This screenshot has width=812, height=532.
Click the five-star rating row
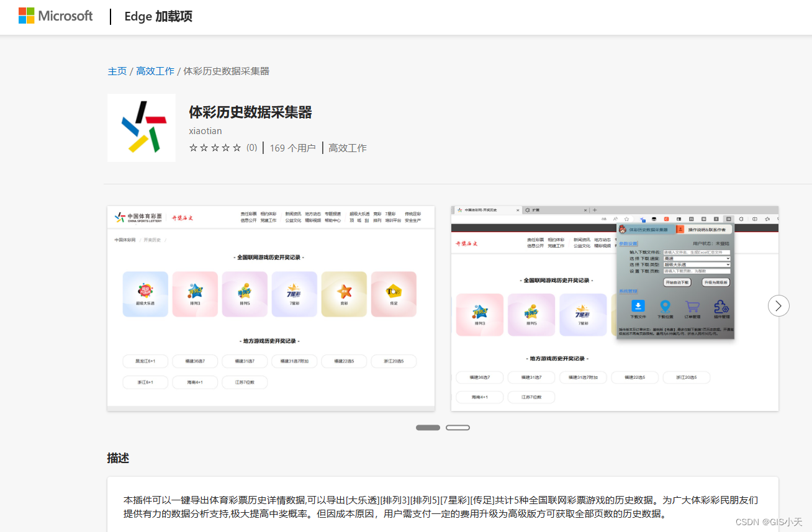(x=215, y=148)
